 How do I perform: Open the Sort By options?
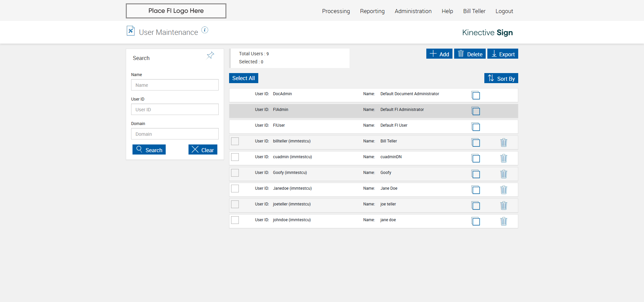pyautogui.click(x=501, y=78)
